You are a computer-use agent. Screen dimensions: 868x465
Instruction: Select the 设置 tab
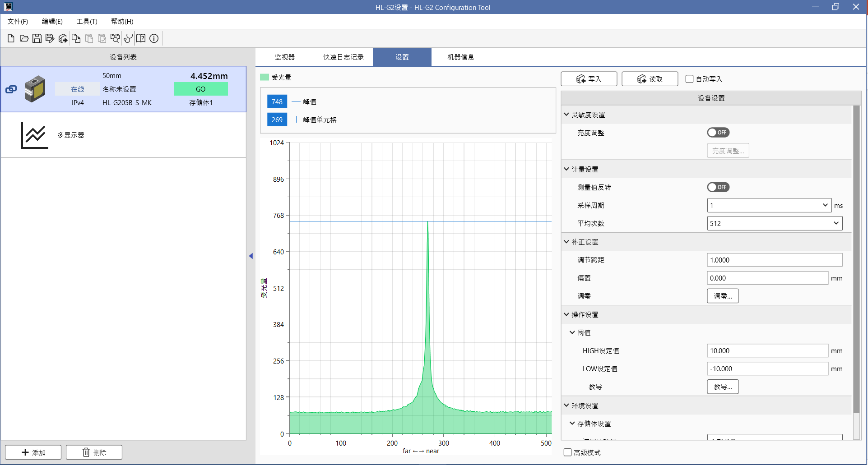(x=402, y=57)
